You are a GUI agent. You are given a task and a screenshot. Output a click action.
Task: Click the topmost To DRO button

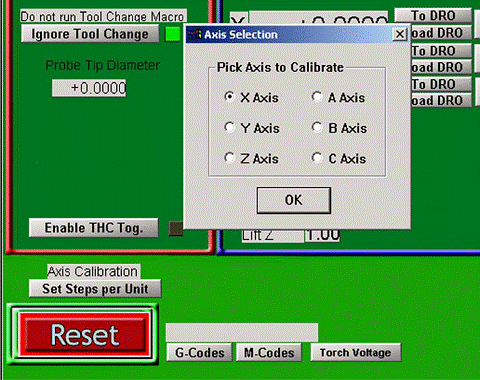[x=433, y=16]
